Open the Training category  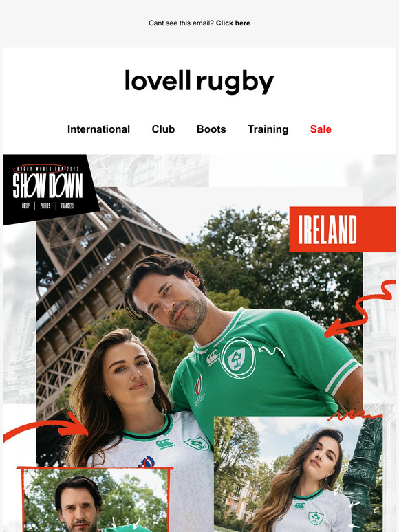pos(268,129)
